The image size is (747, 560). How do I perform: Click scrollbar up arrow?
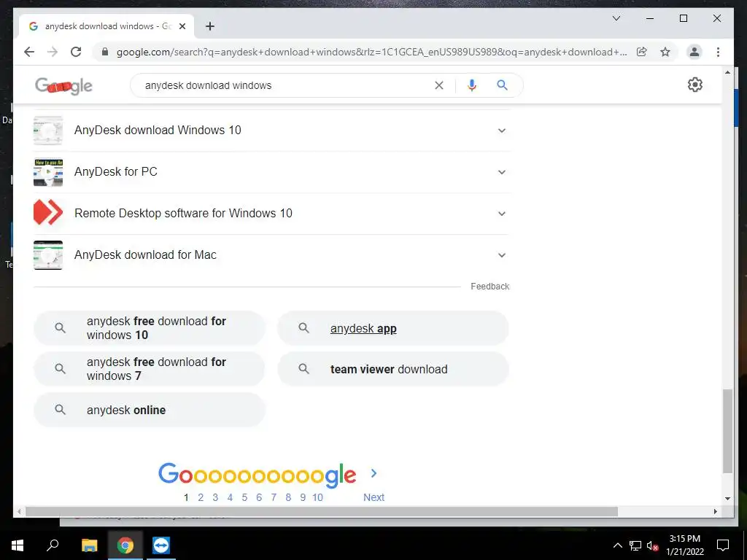[727, 72]
